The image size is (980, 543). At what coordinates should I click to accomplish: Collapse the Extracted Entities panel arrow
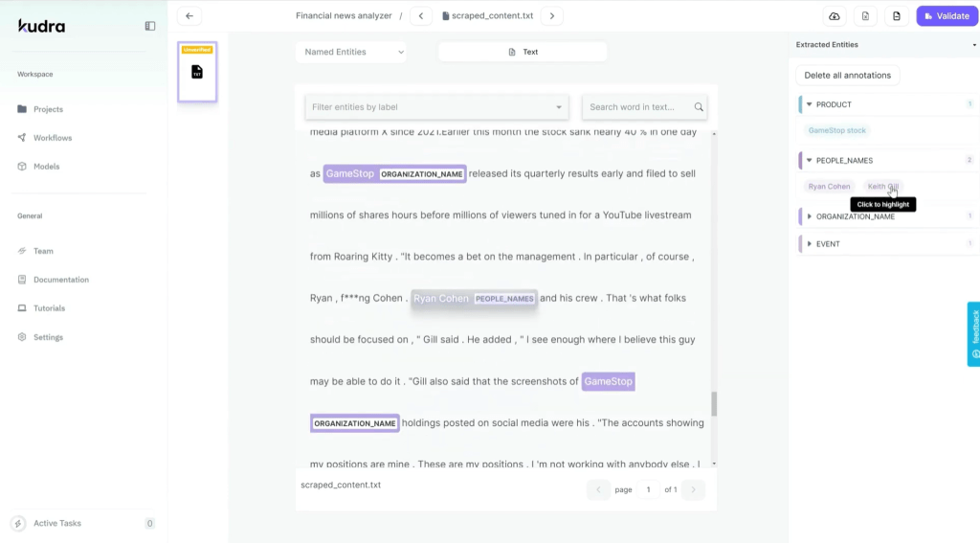pos(973,45)
